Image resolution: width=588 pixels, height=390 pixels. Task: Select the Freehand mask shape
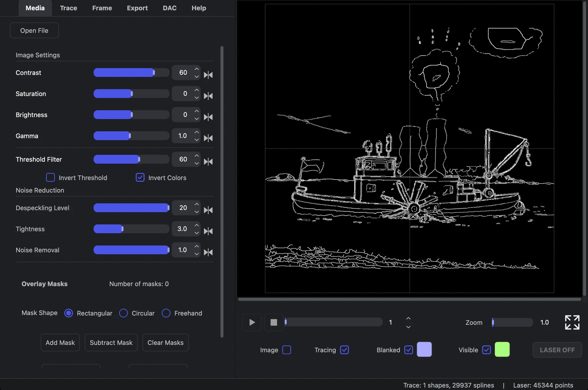(166, 313)
